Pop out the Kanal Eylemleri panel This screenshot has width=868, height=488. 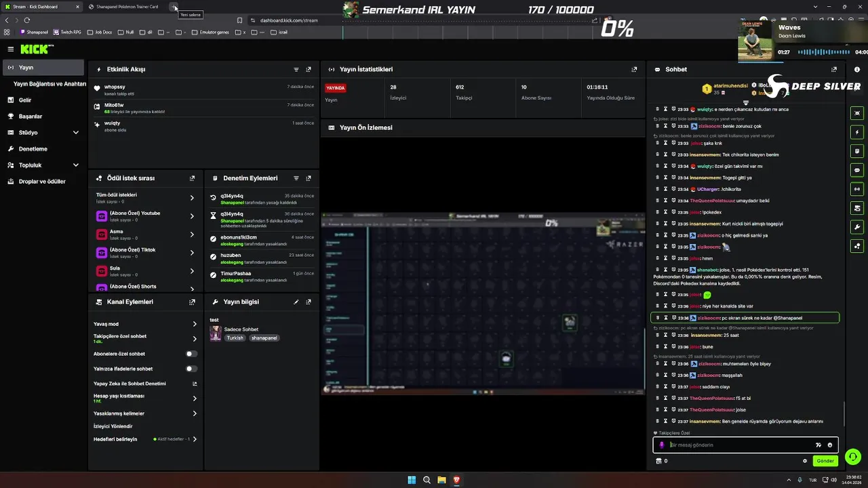tap(193, 302)
